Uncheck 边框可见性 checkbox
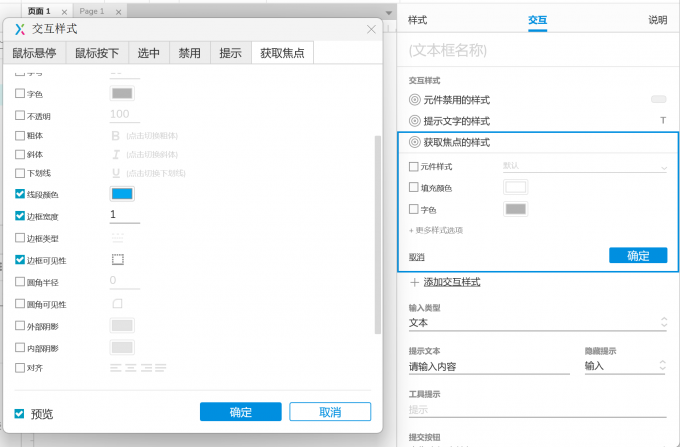The width and height of the screenshot is (680, 447). click(20, 260)
